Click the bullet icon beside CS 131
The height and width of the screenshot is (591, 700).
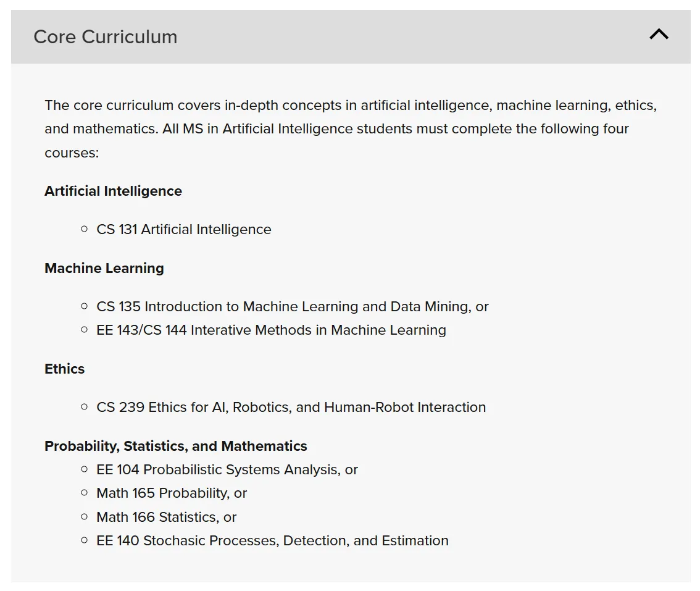(x=85, y=229)
